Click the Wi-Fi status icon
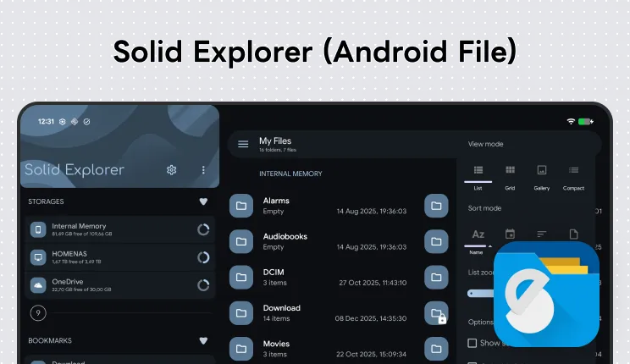Screen dimensions: 630x364 (x=571, y=121)
